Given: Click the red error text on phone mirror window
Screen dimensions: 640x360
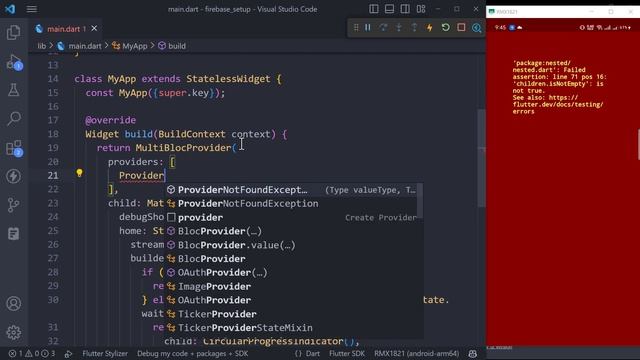Looking at the screenshot, I should tap(559, 87).
